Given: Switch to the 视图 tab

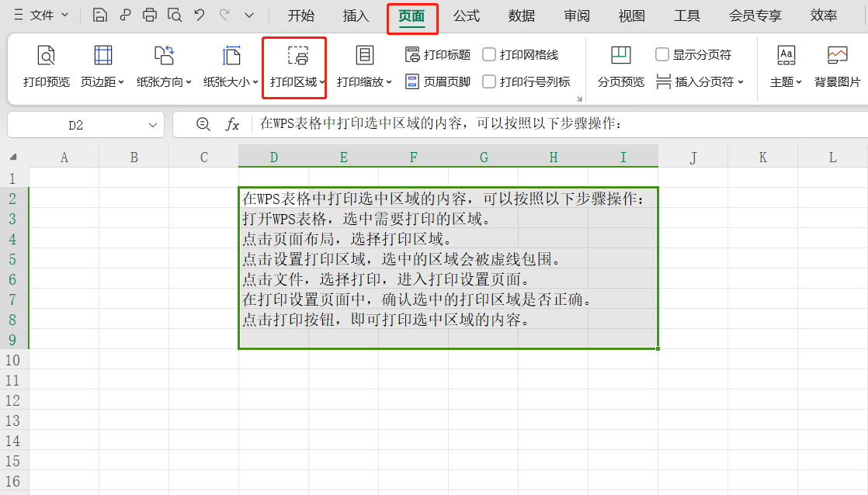Looking at the screenshot, I should point(632,16).
